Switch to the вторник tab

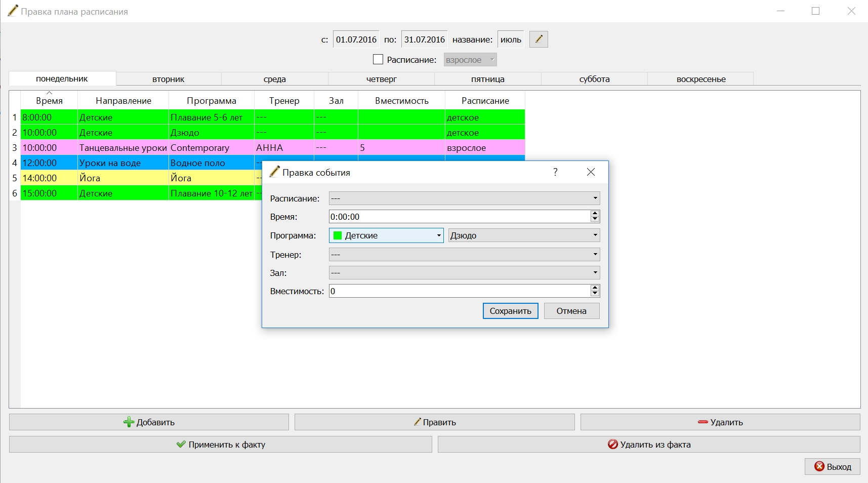[x=169, y=79]
